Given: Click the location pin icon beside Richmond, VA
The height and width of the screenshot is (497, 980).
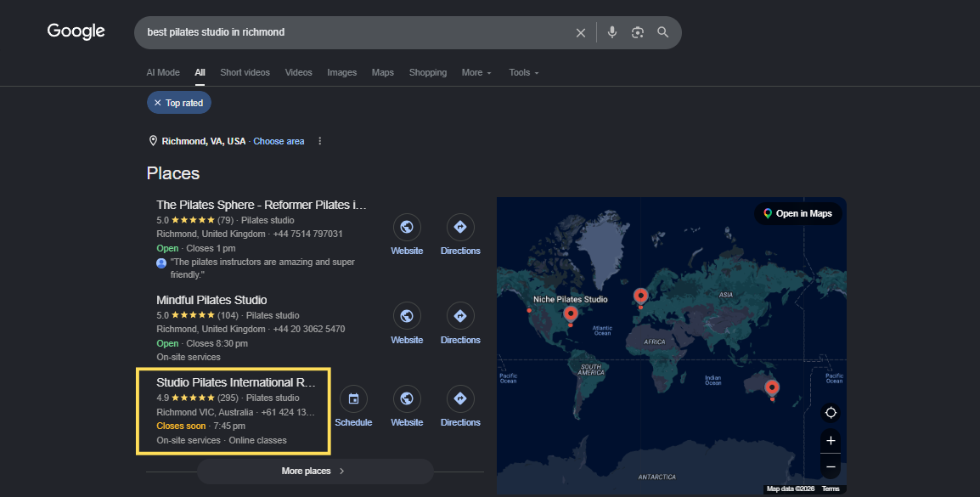Looking at the screenshot, I should (x=153, y=141).
